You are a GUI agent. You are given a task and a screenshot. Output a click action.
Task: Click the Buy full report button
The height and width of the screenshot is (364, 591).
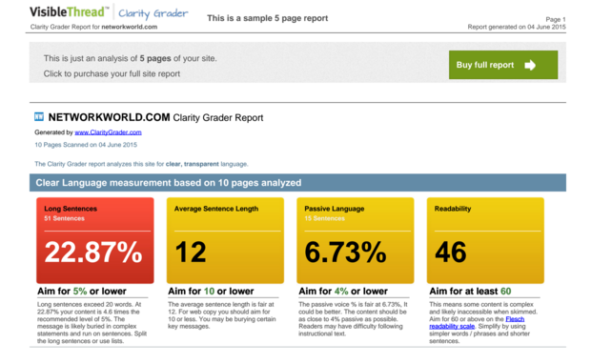coord(503,65)
